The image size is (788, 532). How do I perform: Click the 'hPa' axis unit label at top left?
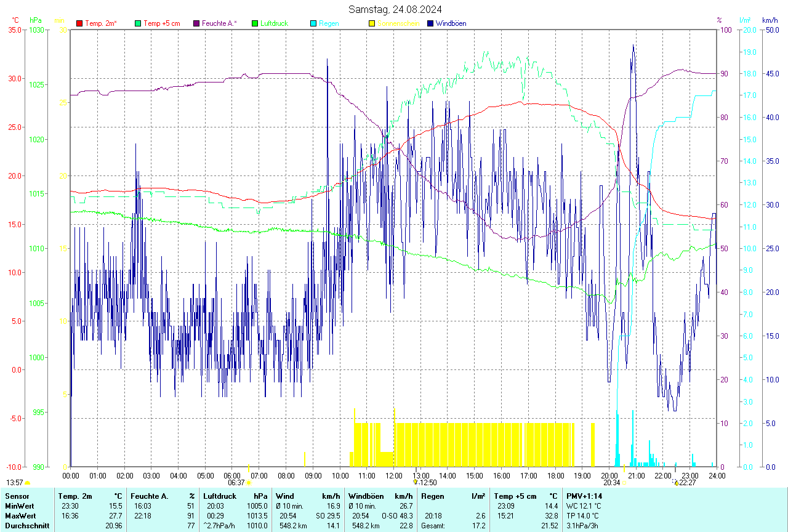[x=36, y=20]
